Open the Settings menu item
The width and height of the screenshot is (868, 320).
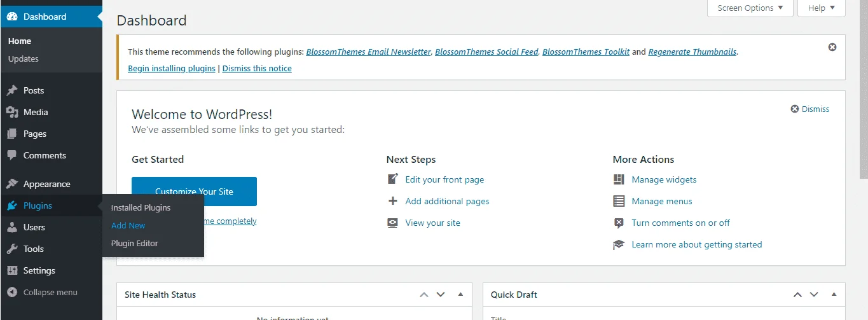[51, 270]
